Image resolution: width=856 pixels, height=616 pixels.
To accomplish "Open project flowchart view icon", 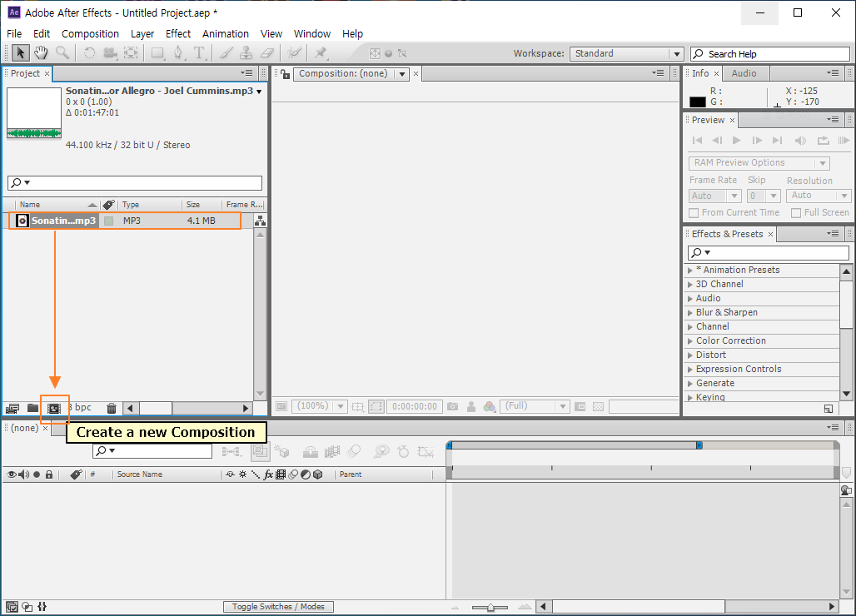I will click(x=261, y=221).
